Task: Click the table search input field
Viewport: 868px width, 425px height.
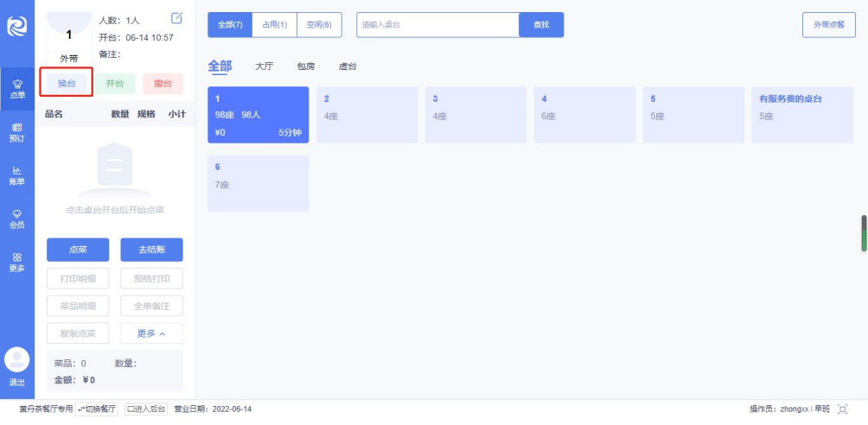Action: pyautogui.click(x=437, y=25)
